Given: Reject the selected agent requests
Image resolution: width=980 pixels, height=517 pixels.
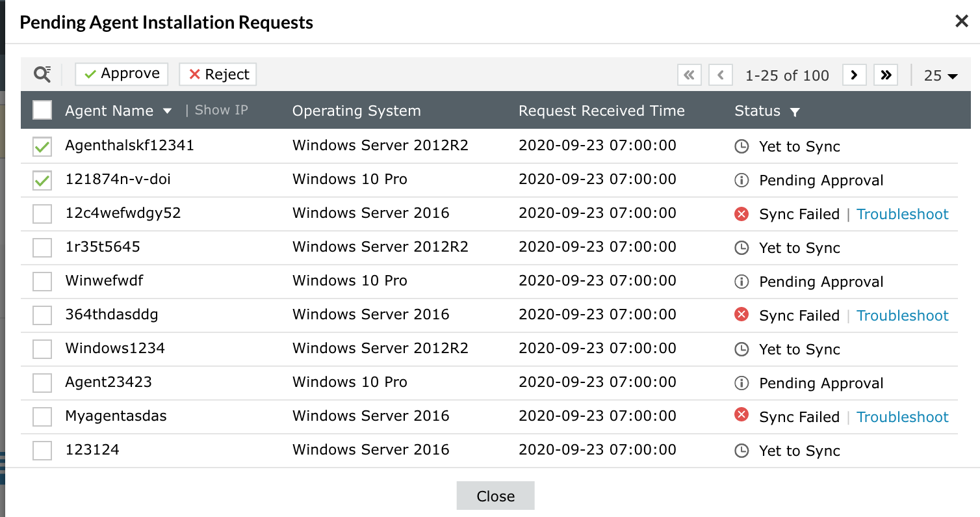Looking at the screenshot, I should click(x=218, y=74).
